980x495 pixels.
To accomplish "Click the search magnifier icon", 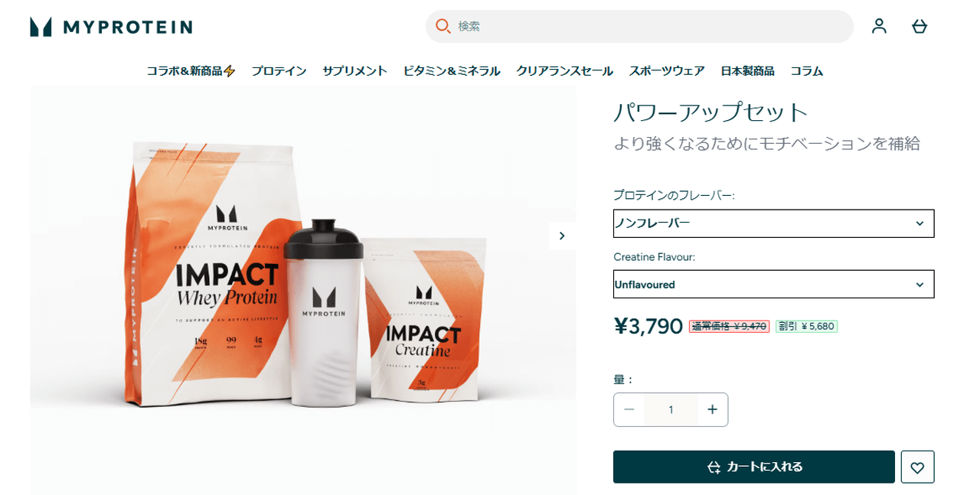I will click(x=443, y=26).
